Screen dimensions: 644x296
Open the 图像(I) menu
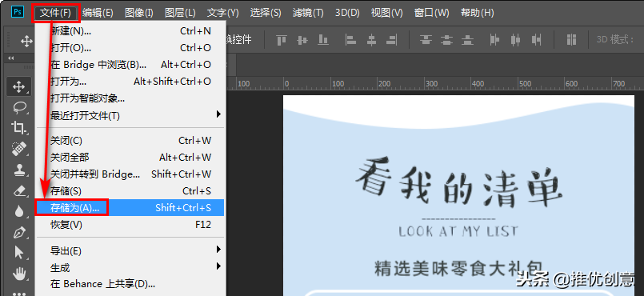(x=139, y=13)
